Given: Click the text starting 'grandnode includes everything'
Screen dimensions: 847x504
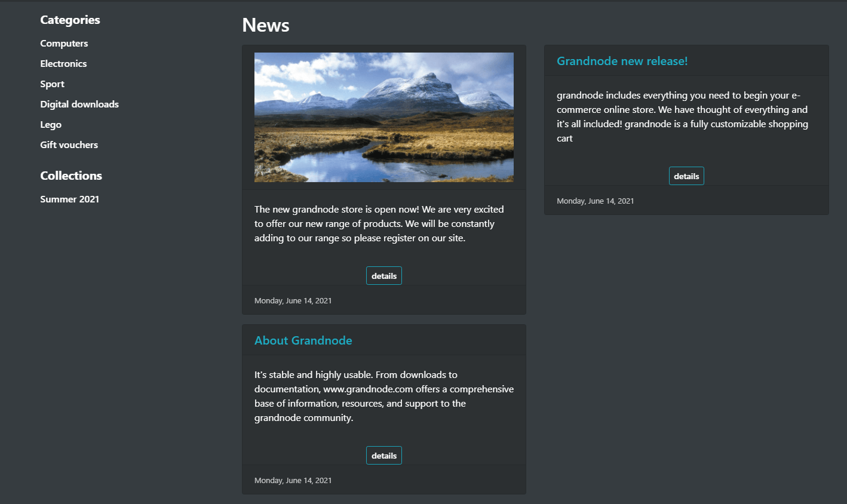Looking at the screenshot, I should (682, 117).
